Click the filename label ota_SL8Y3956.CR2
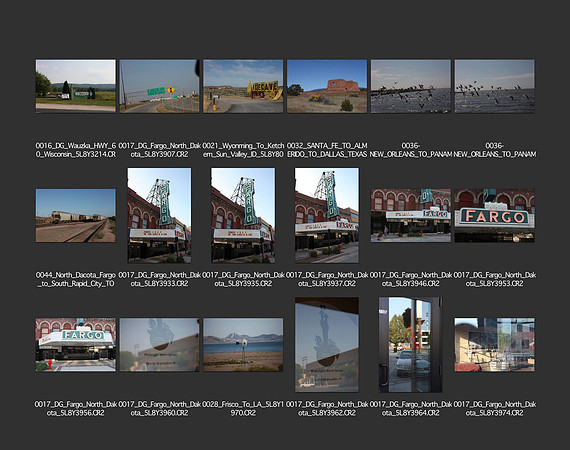This screenshot has width=570, height=450. click(76, 413)
